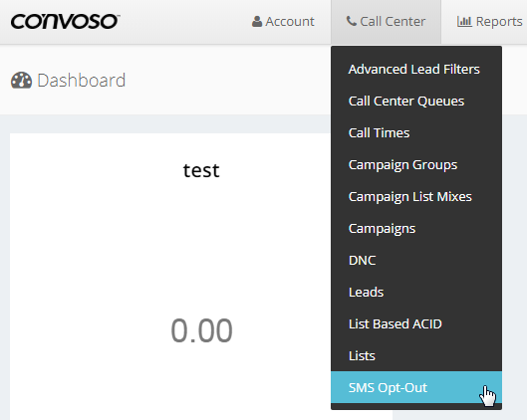Click the Convoso logo
Viewport: 527px width, 420px height.
coord(65,22)
